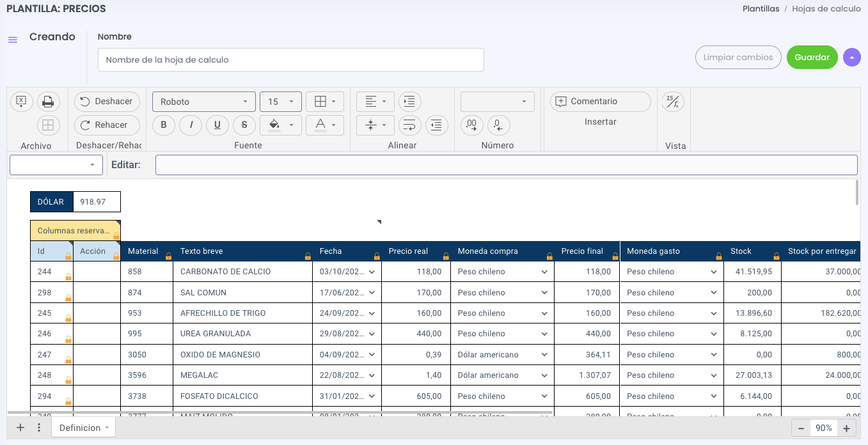Open Moneda gasto dropdown for MEGALAC row

(714, 375)
